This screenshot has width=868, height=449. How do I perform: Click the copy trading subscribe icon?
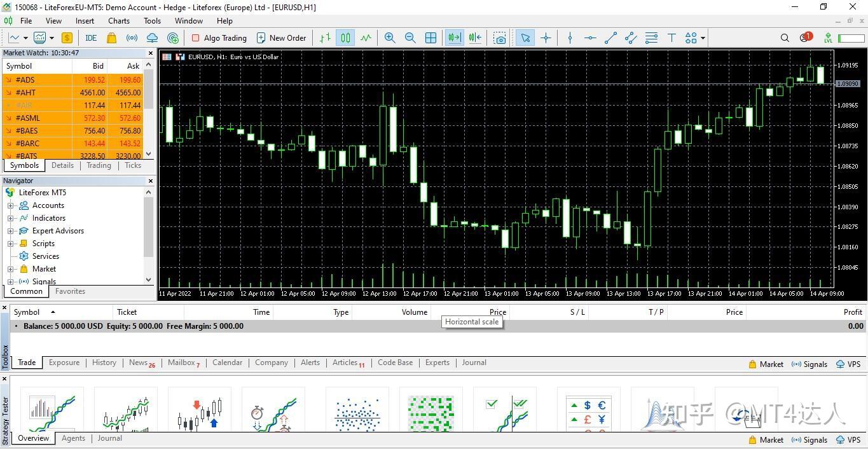pos(173,38)
